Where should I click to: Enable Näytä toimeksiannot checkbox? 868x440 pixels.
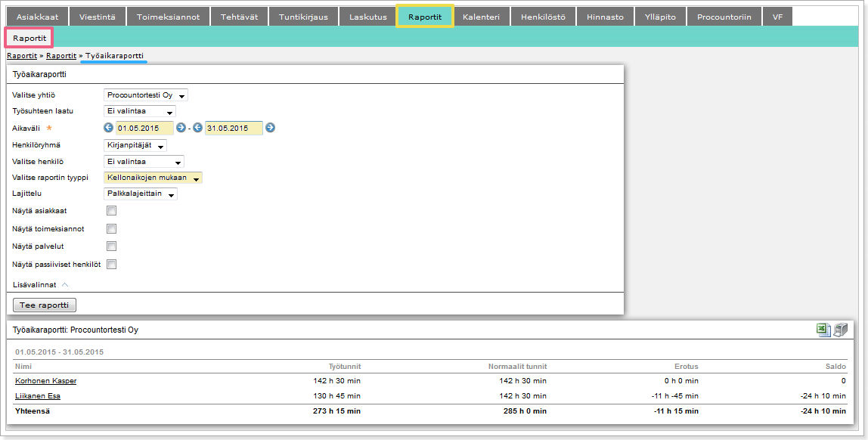click(111, 228)
